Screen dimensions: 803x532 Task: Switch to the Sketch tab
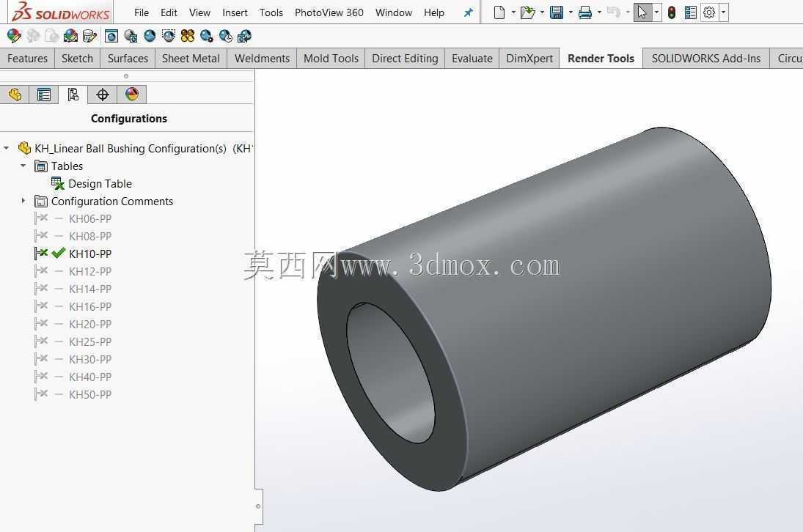(x=77, y=59)
